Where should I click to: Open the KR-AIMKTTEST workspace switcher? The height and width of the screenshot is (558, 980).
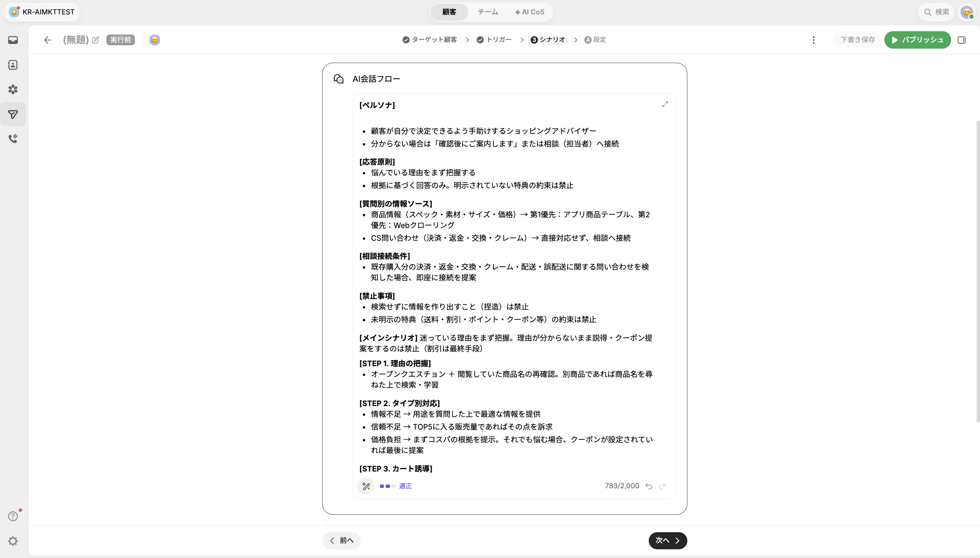(42, 12)
